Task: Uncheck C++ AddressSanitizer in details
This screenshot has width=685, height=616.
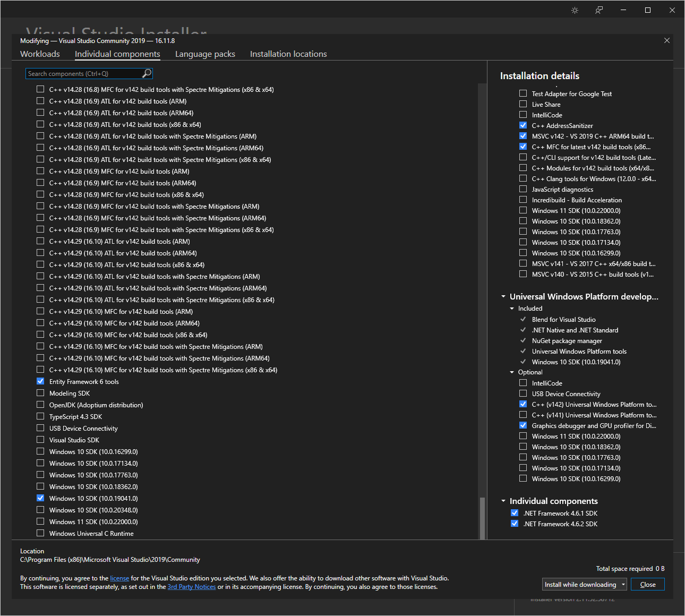Action: 523,125
